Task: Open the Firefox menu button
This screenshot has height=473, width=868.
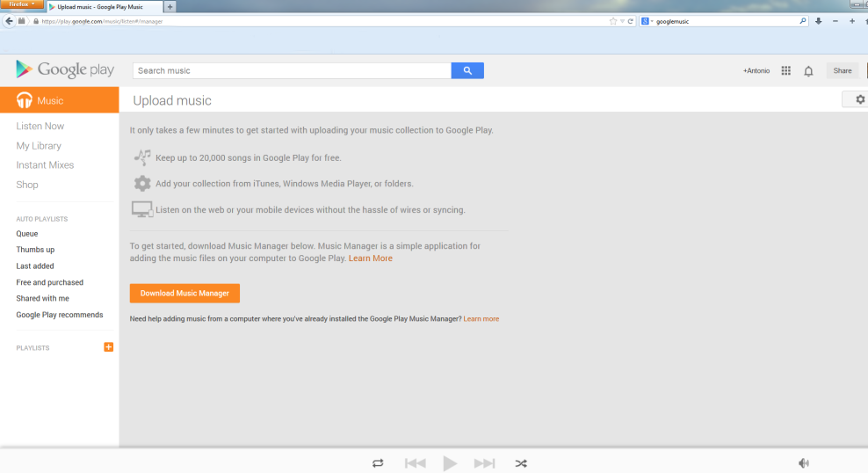Action: 22,4
